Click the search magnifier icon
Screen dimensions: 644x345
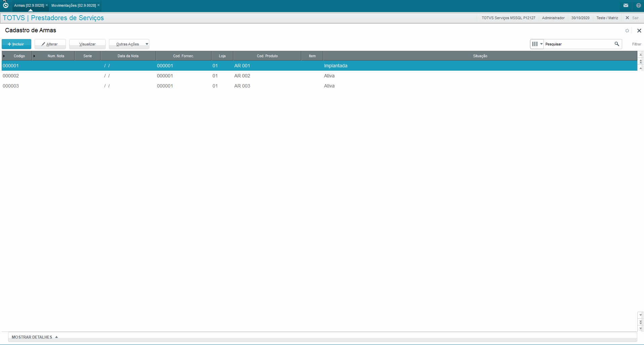(617, 44)
